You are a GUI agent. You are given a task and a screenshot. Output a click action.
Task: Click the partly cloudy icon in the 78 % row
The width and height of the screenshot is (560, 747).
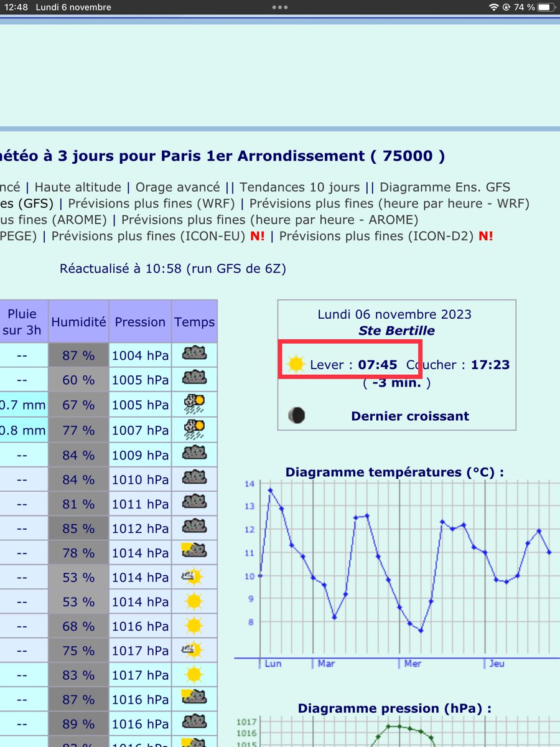pyautogui.click(x=194, y=551)
